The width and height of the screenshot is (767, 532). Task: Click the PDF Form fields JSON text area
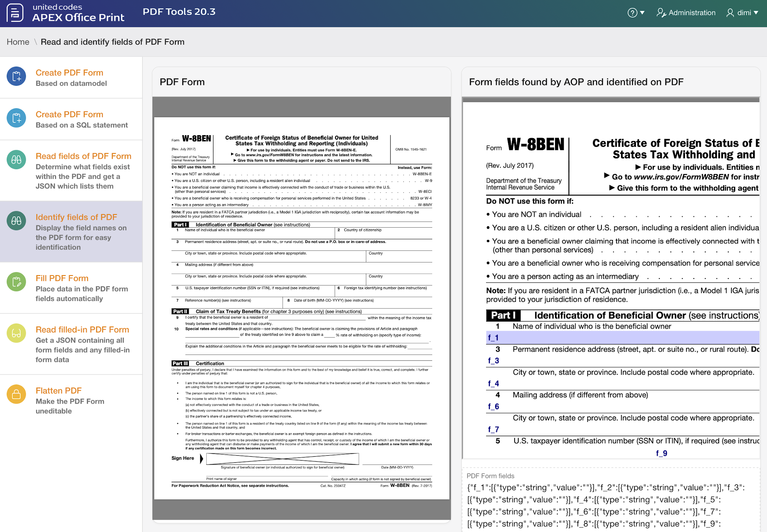610,505
